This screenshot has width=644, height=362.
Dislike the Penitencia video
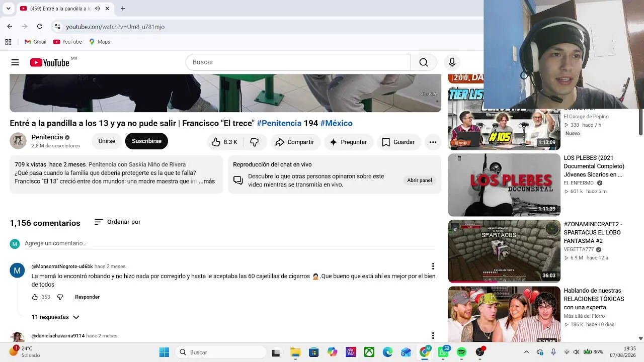click(x=255, y=142)
